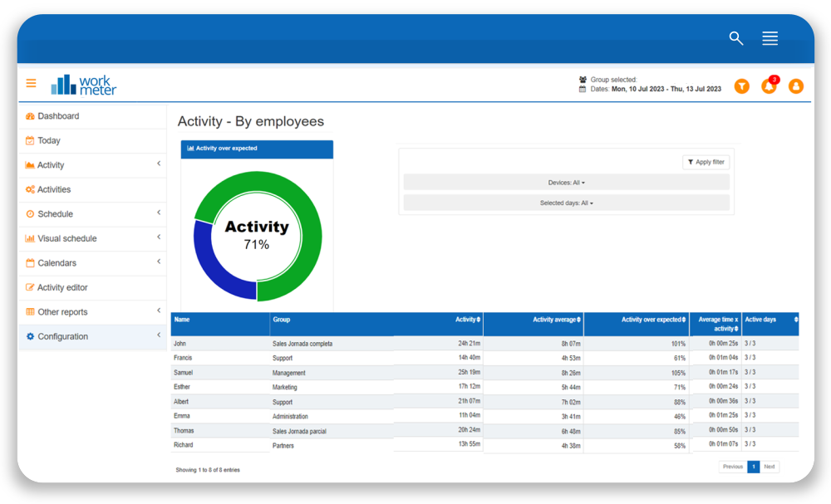Go to the Next page of entries
The image size is (831, 504).
pos(770,466)
